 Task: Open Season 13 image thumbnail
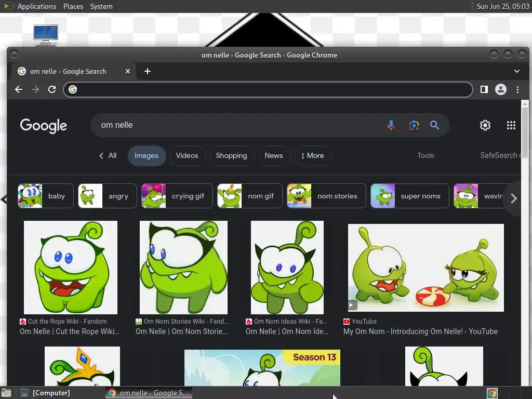point(262,368)
